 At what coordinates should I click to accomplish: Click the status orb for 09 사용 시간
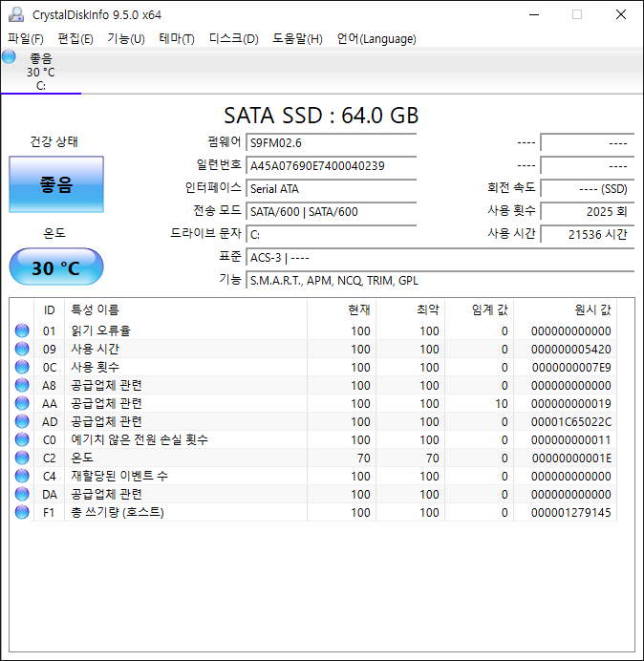[x=22, y=349]
